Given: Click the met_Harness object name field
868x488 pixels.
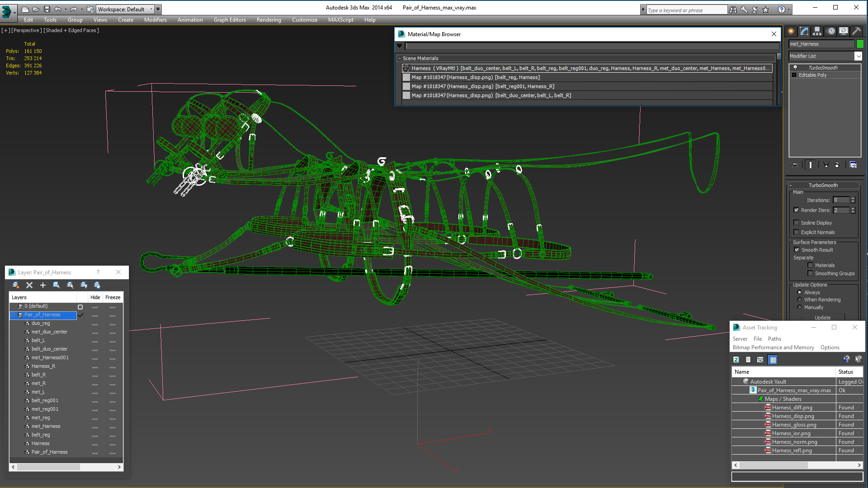Looking at the screenshot, I should [821, 44].
